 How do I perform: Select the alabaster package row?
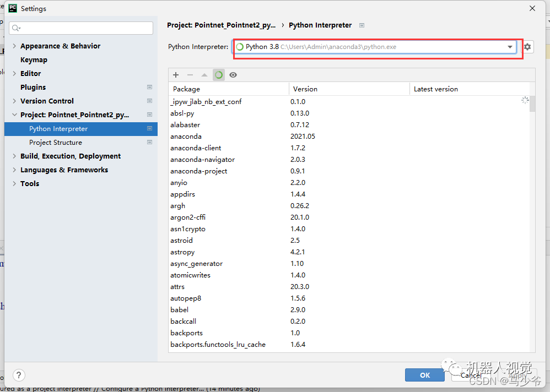coord(349,125)
